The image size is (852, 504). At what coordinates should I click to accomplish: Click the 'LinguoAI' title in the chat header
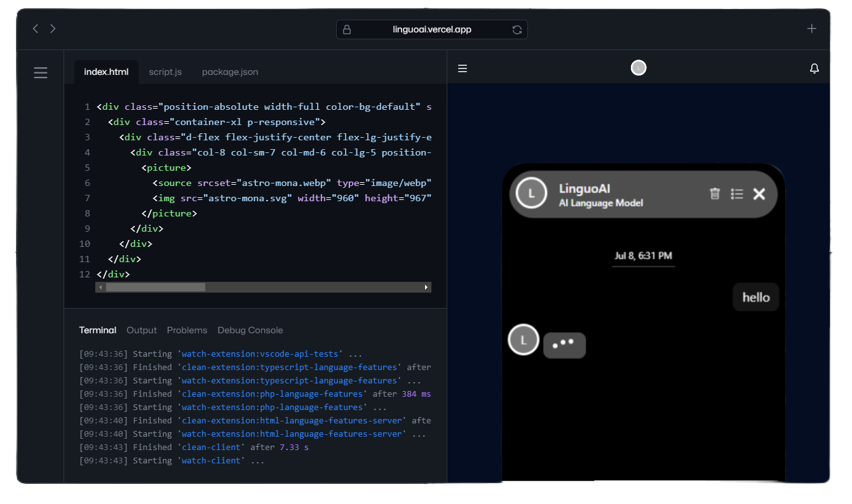tap(585, 189)
